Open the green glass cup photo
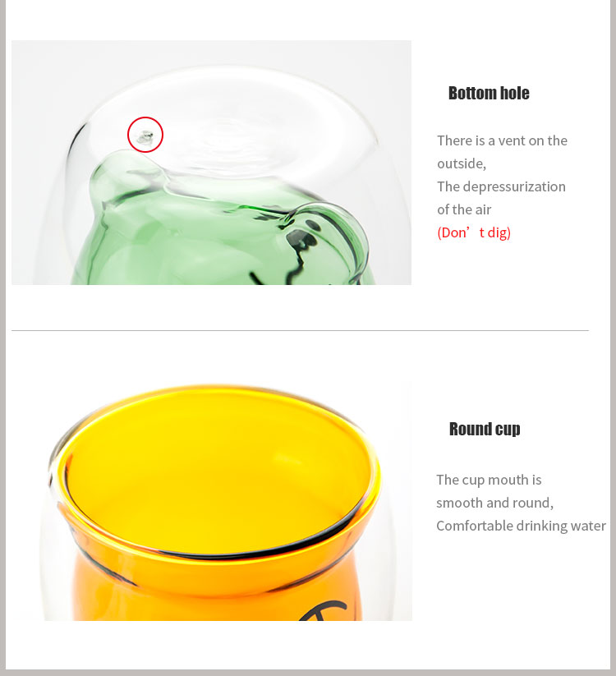This screenshot has height=676, width=616. tap(211, 163)
